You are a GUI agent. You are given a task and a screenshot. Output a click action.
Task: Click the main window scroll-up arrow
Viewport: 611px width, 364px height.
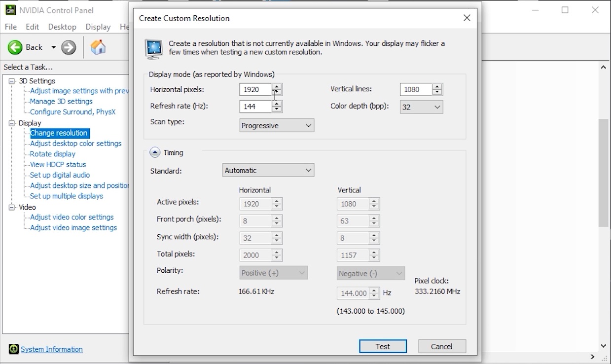[603, 67]
